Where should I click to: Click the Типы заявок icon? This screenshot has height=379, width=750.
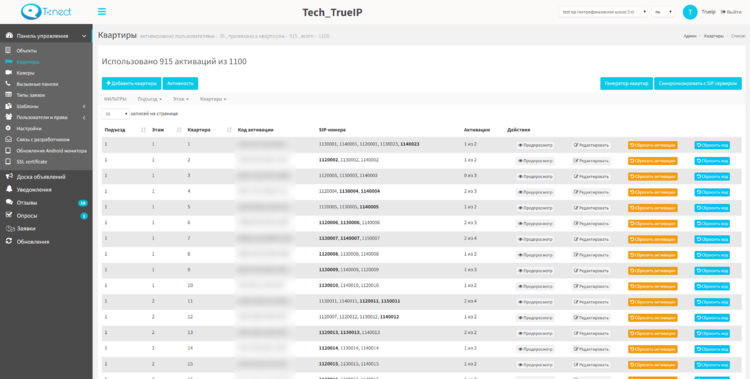(8, 95)
